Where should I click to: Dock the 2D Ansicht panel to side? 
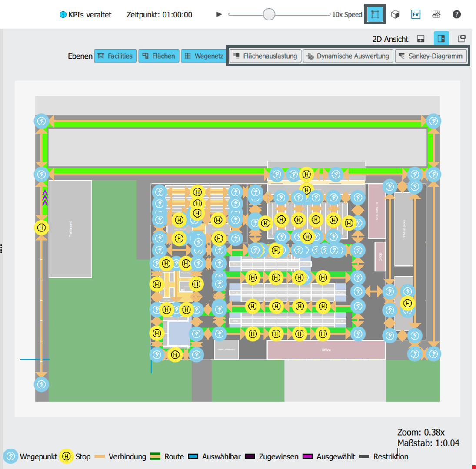pos(441,39)
